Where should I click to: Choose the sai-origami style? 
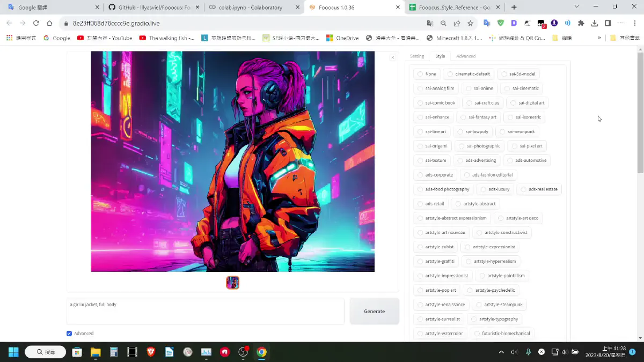pos(433,146)
